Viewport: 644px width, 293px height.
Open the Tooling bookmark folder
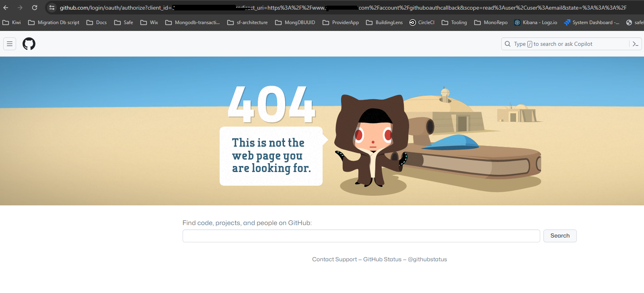(x=454, y=23)
